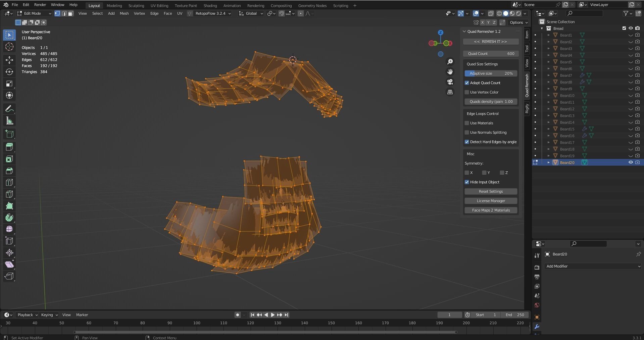Select the Knife tool
Image resolution: width=644 pixels, height=340 pixels.
coord(9,194)
